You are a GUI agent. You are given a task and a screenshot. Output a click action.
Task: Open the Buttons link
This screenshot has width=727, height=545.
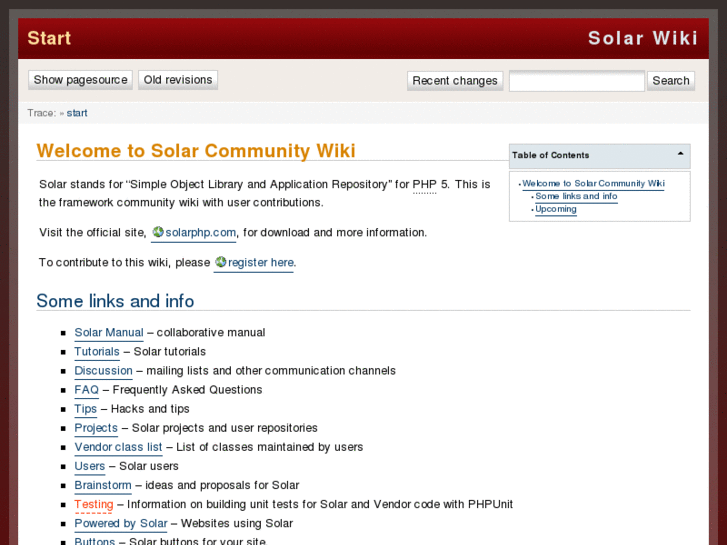tap(95, 540)
